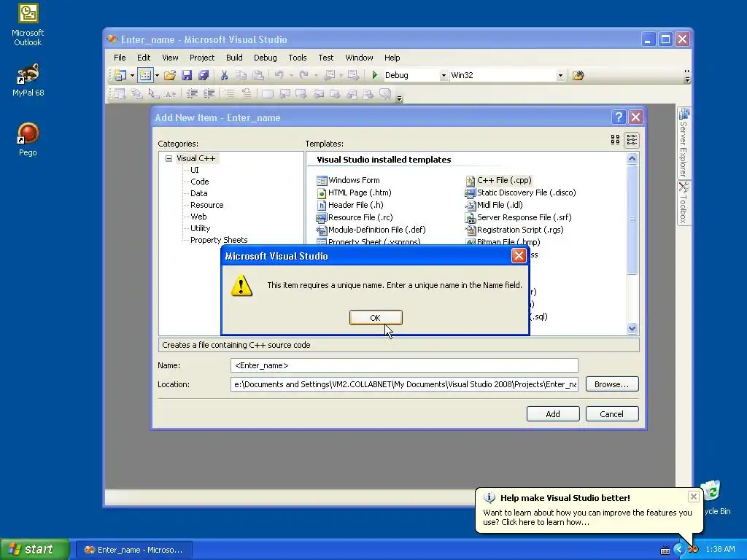Open the Project menu
This screenshot has width=747, height=560.
tap(202, 58)
